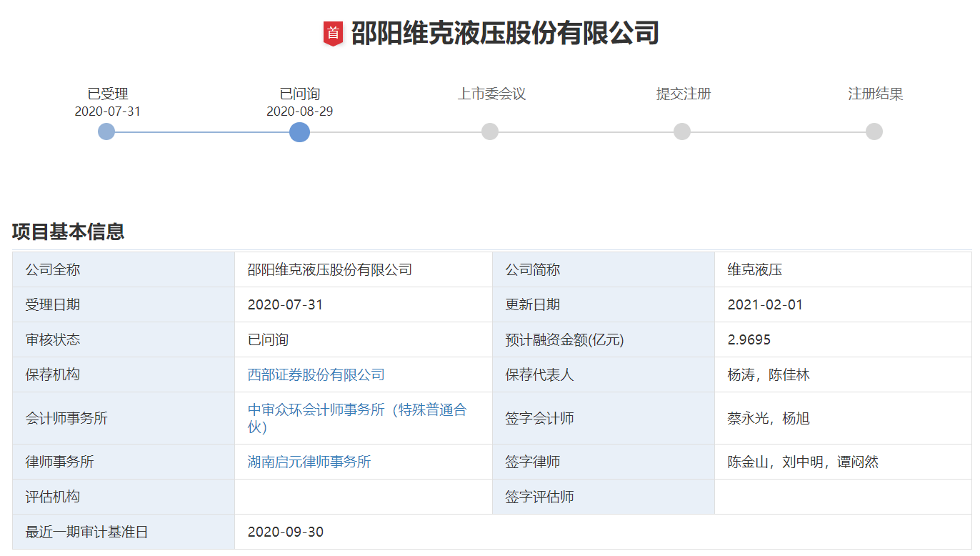Click the 2021-02-01 update date value

point(765,305)
